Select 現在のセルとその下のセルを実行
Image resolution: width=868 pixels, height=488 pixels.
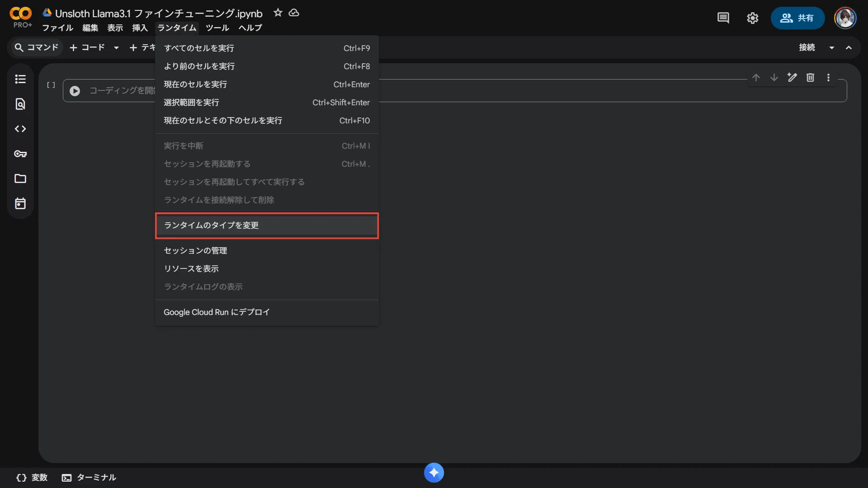[267, 121]
